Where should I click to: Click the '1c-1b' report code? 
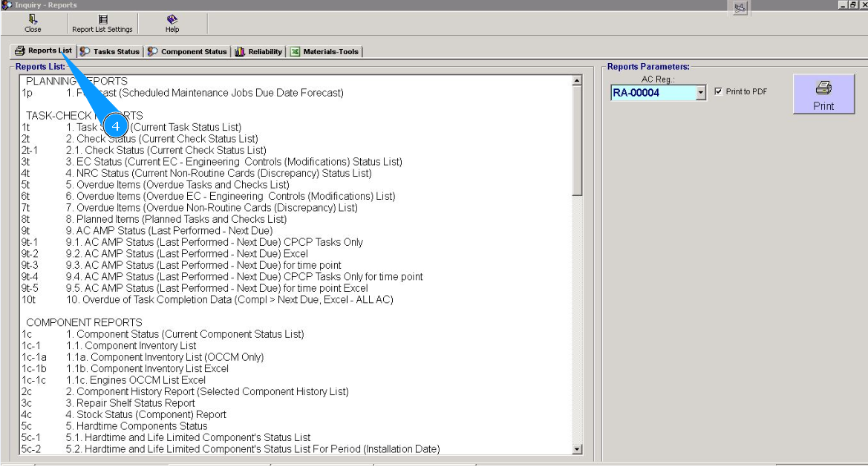pos(33,369)
